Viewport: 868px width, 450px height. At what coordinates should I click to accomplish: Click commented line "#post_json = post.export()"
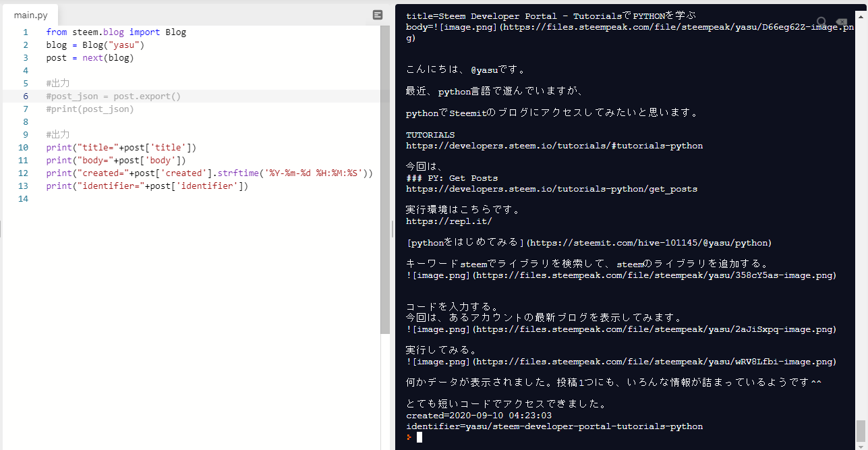113,96
